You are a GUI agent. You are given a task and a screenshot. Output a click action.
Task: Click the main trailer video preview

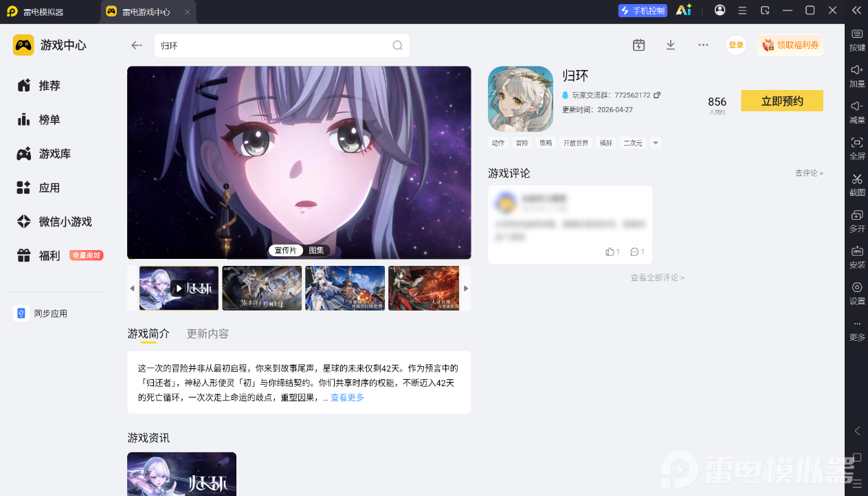tap(299, 162)
